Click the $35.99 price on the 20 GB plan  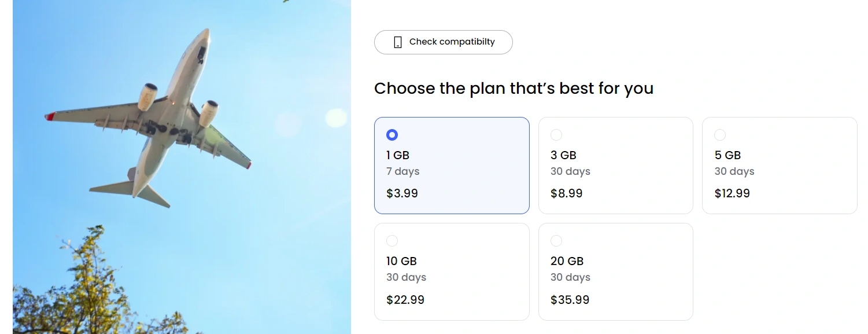[570, 300]
